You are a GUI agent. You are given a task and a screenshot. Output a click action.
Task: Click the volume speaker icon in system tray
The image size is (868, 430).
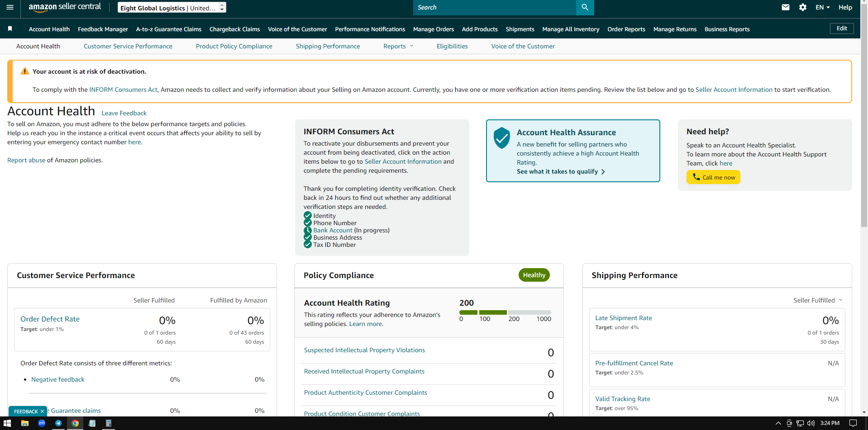point(811,423)
